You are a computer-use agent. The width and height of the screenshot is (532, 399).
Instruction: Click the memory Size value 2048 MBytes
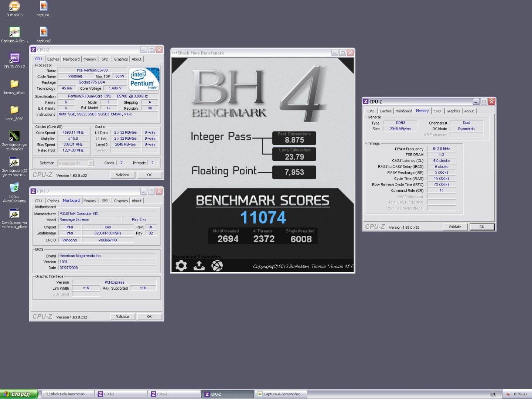(x=400, y=129)
